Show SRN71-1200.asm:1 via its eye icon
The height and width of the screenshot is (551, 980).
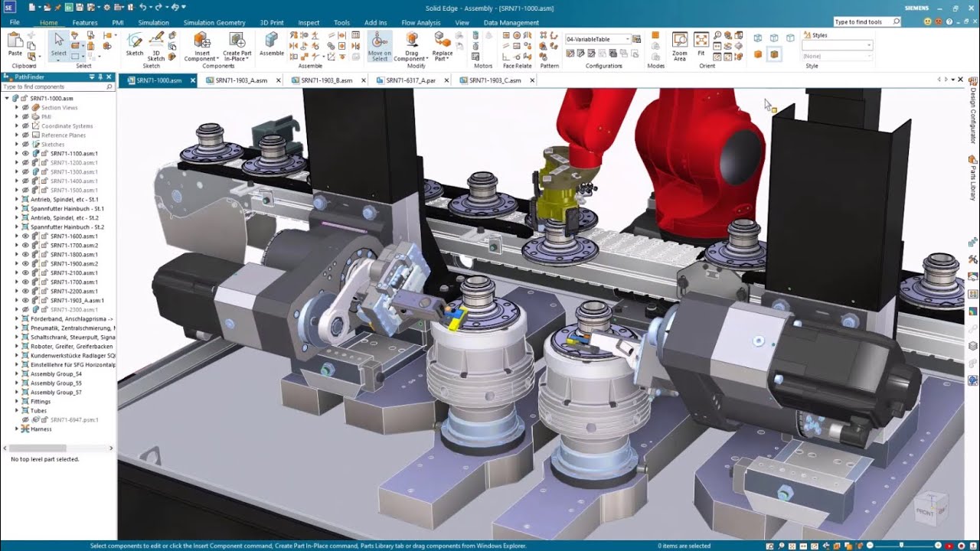25,163
